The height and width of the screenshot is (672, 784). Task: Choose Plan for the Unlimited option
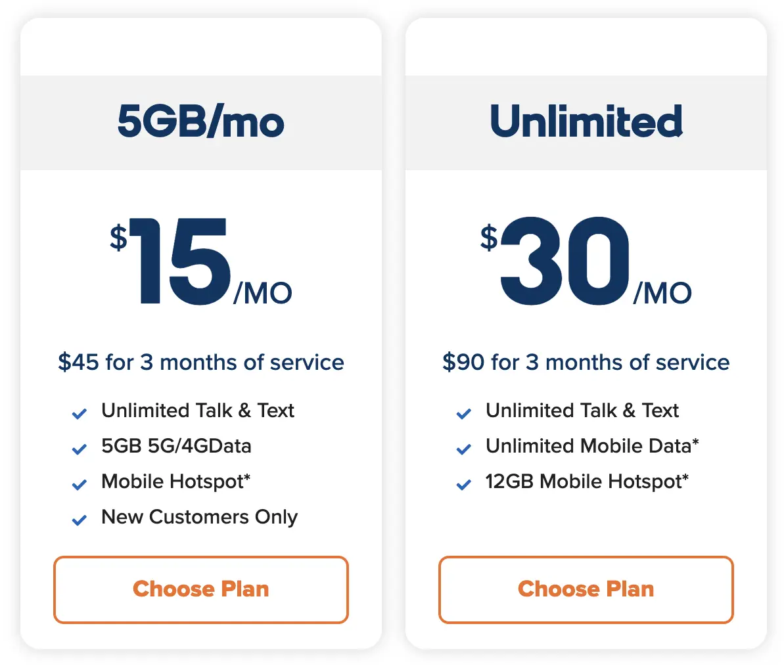tap(586, 590)
